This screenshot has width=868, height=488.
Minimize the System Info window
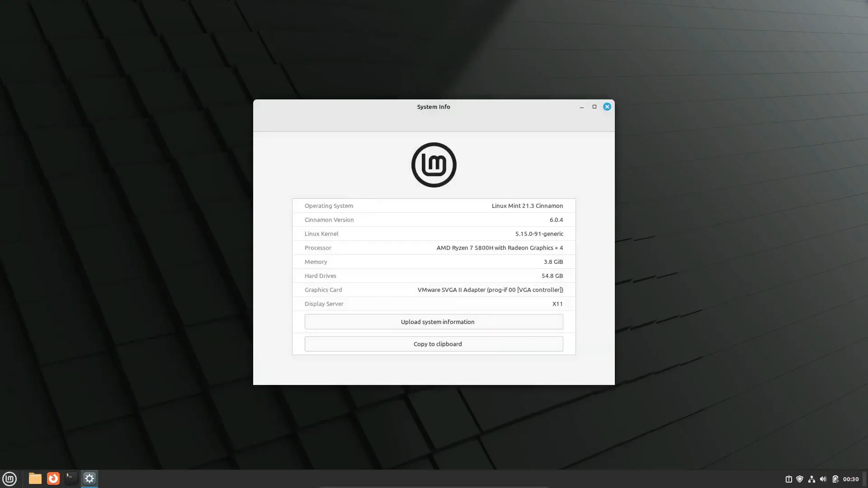(582, 107)
